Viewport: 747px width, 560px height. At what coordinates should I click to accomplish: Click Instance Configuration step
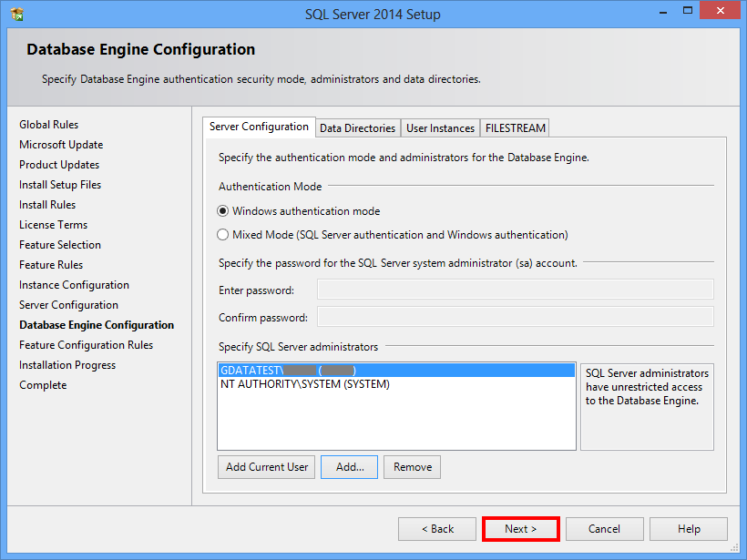[x=74, y=285]
